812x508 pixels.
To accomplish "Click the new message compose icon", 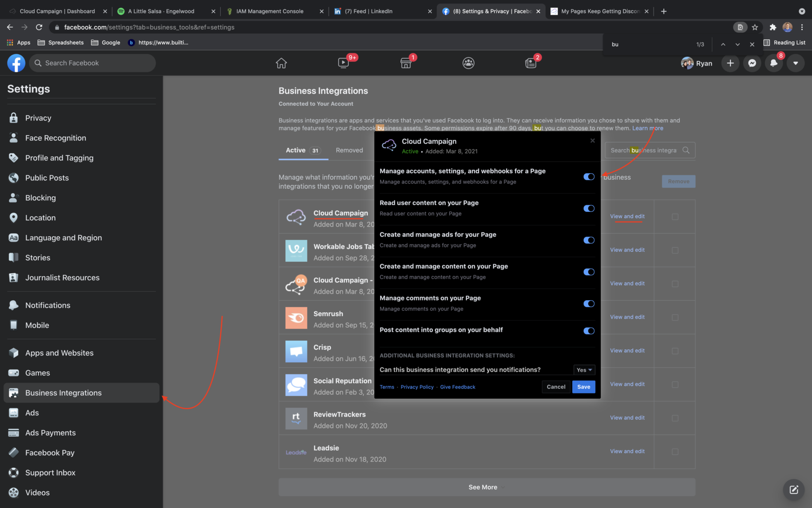I will coord(794,490).
